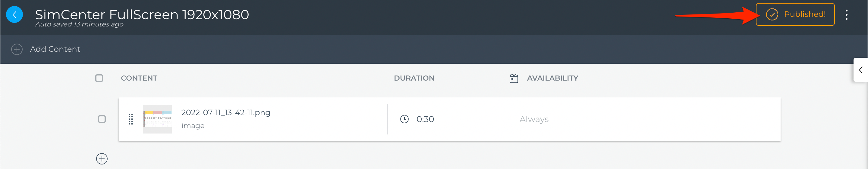This screenshot has height=169, width=868.
Task: Click the AVAILABILITY column header
Action: [552, 78]
